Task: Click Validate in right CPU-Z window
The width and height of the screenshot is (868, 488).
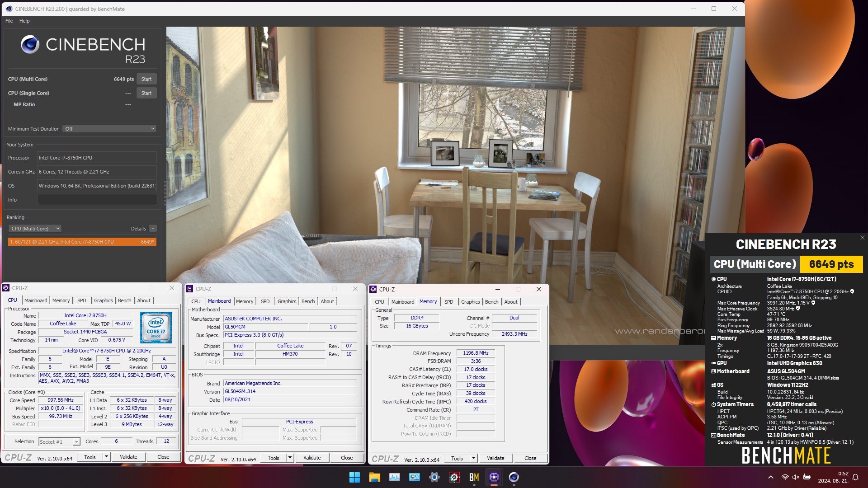Action: 495,459
